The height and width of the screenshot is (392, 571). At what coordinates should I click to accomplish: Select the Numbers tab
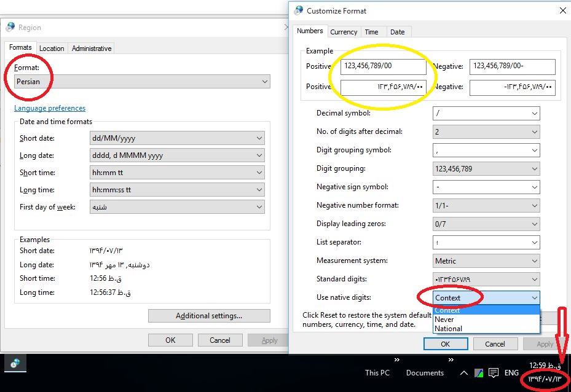pos(310,31)
